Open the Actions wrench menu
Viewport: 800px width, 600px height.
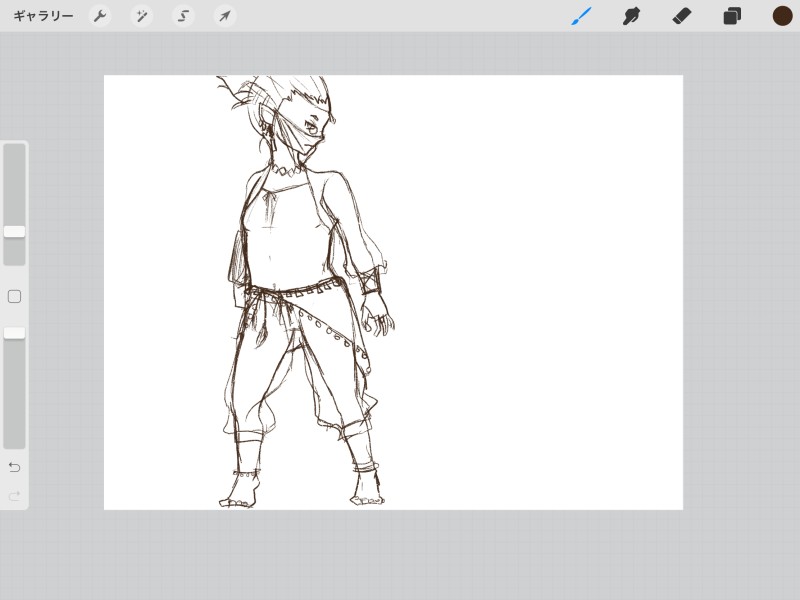[100, 16]
